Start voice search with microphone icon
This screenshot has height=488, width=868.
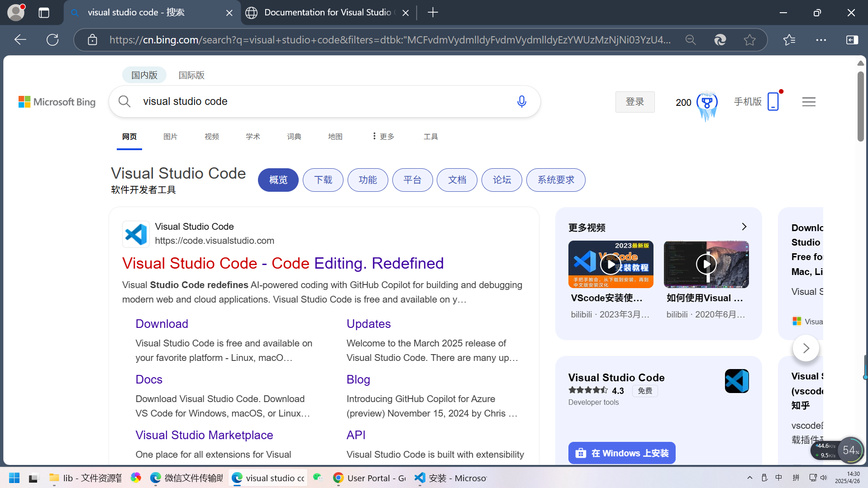point(521,101)
